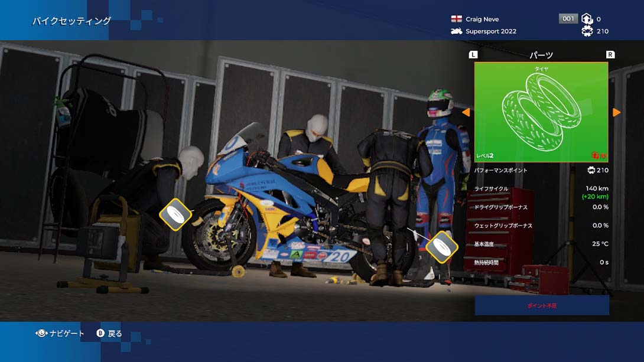Click the ポイント不足 button
Viewport: 644px width, 362px height.
pos(541,305)
